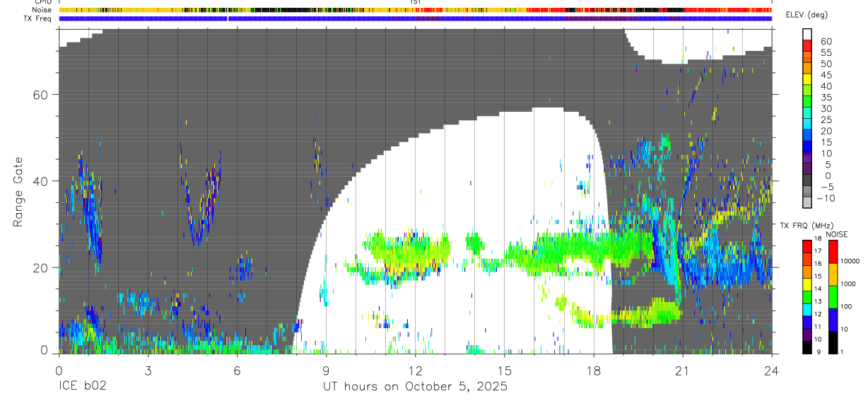This screenshot has height=401, width=868.
Task: Click the 3 tick label on the UT hours axis
Action: click(148, 371)
